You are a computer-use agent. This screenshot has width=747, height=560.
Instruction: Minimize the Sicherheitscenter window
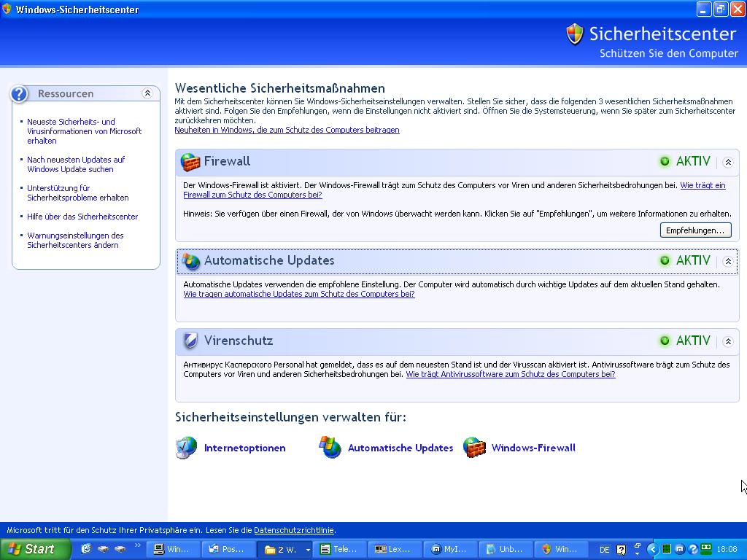(x=704, y=9)
